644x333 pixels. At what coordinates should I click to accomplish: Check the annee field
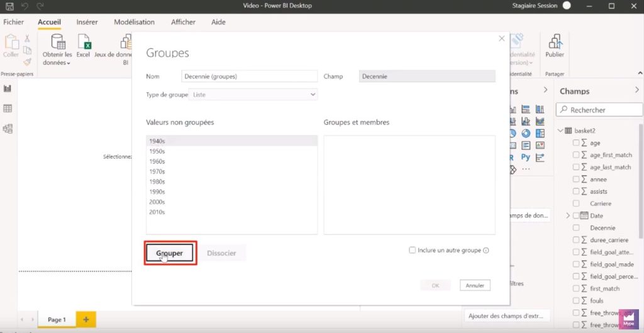coord(576,179)
